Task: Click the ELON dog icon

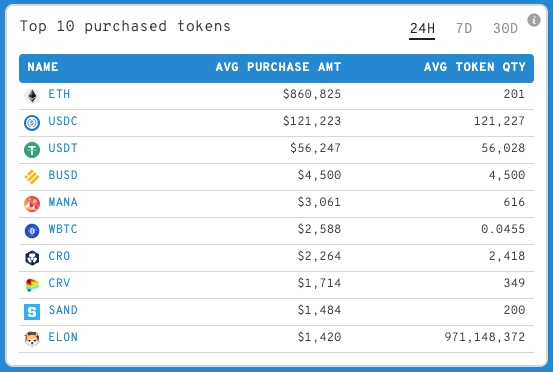Action: pyautogui.click(x=32, y=339)
